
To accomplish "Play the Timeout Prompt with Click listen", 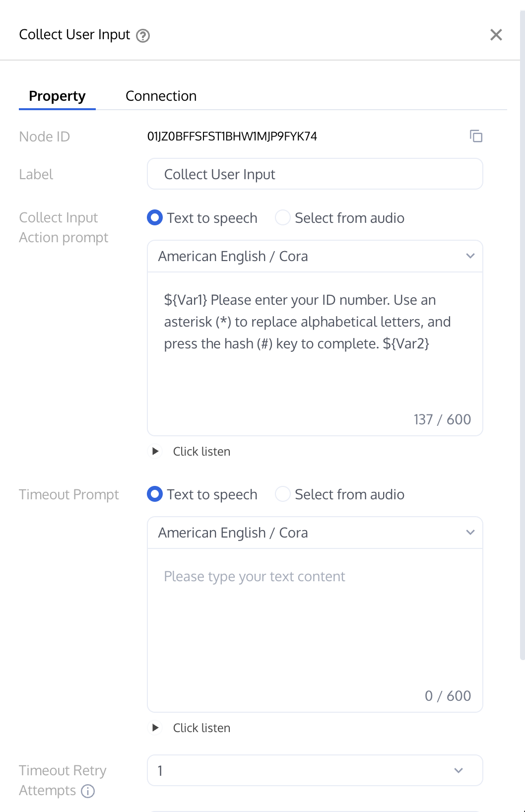I will 156,728.
